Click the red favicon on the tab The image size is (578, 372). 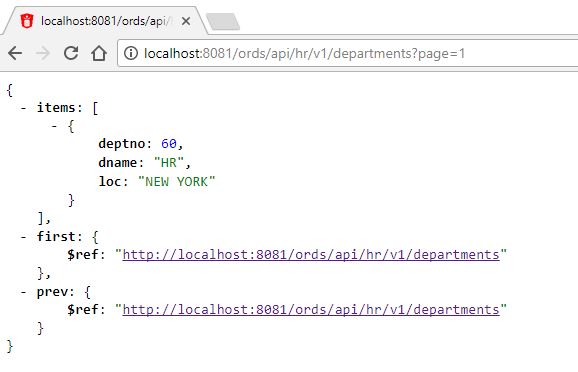pos(27,21)
